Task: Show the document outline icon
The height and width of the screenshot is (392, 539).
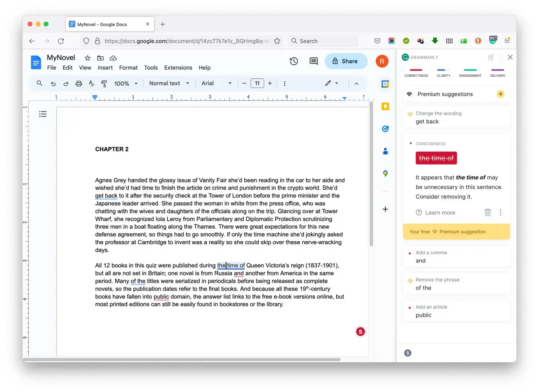Action: (x=43, y=114)
